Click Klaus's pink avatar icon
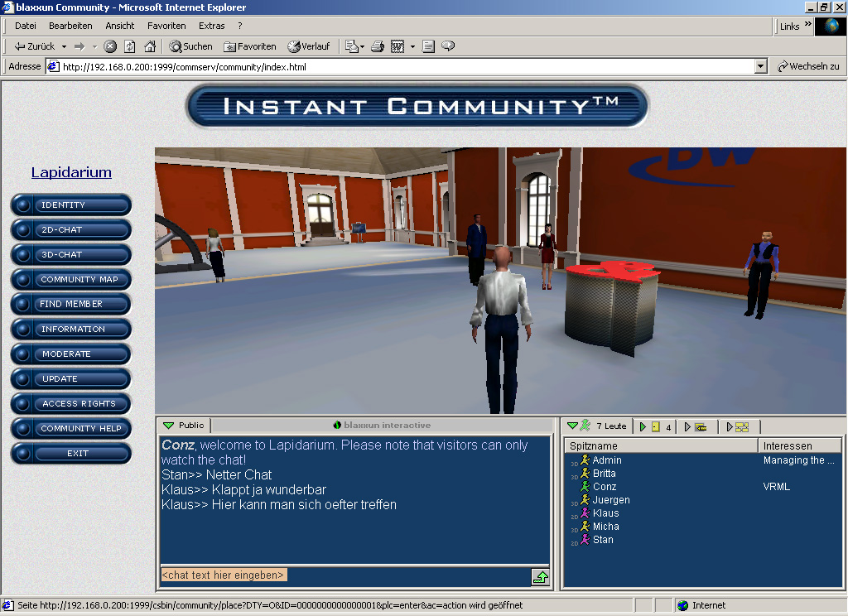 coord(585,513)
